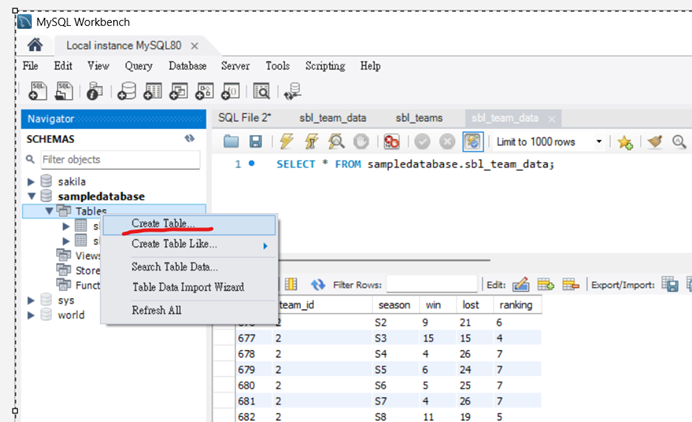The image size is (692, 422).
Task: Choose Search Table Data... menu entry
Action: (x=175, y=267)
